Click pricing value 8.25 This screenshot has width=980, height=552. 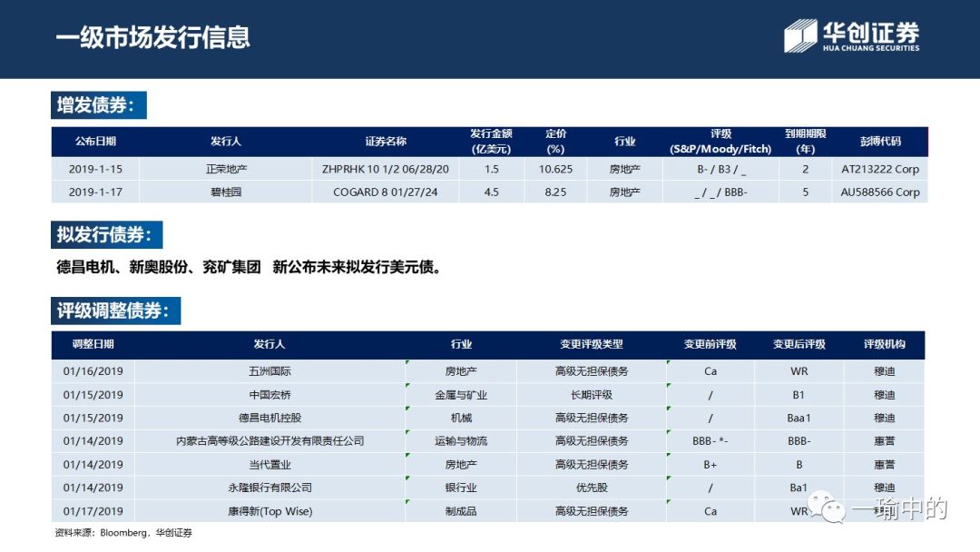[x=555, y=192]
